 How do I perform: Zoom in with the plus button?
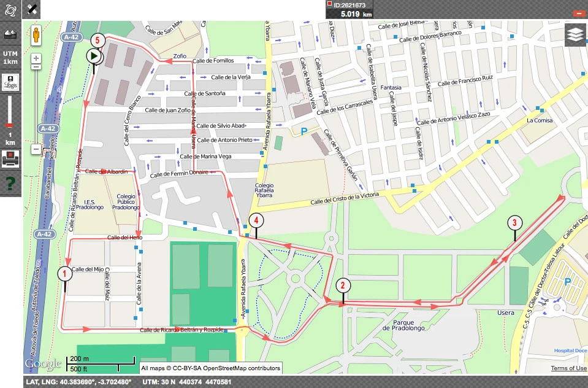click(36, 58)
